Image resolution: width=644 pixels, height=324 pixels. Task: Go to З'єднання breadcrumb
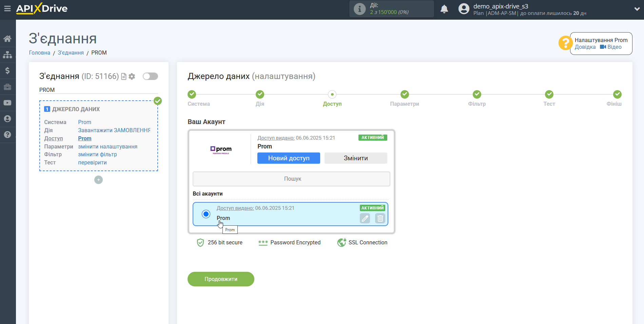[71, 53]
